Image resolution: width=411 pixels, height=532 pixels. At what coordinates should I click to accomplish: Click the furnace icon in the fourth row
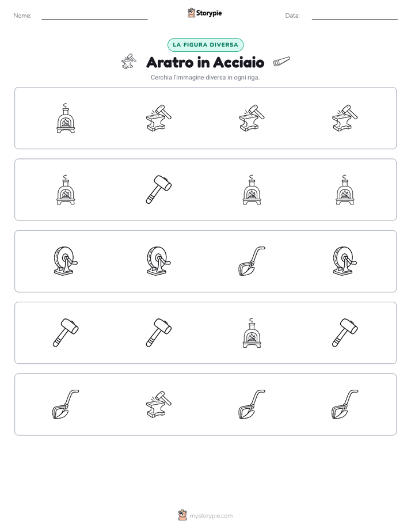pos(252,333)
